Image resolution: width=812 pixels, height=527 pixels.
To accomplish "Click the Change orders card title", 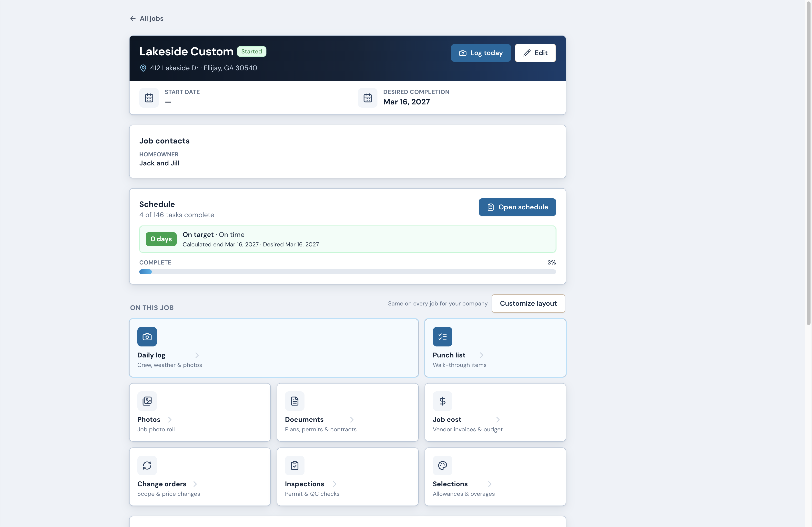I will [162, 484].
